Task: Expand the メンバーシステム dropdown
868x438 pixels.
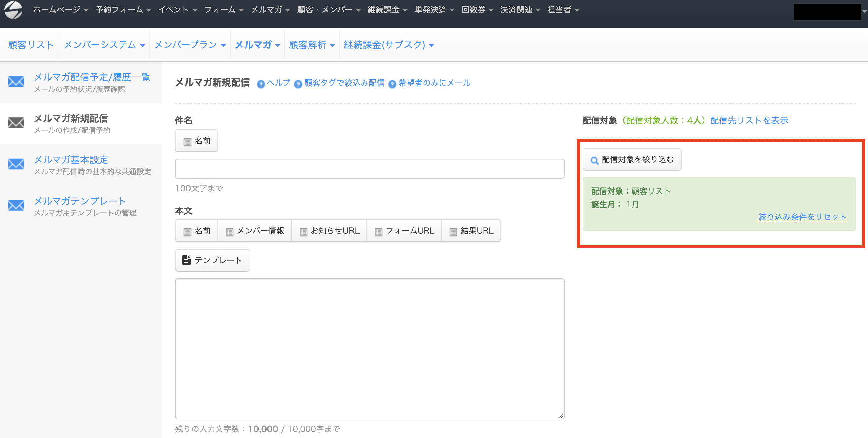Action: pos(104,45)
